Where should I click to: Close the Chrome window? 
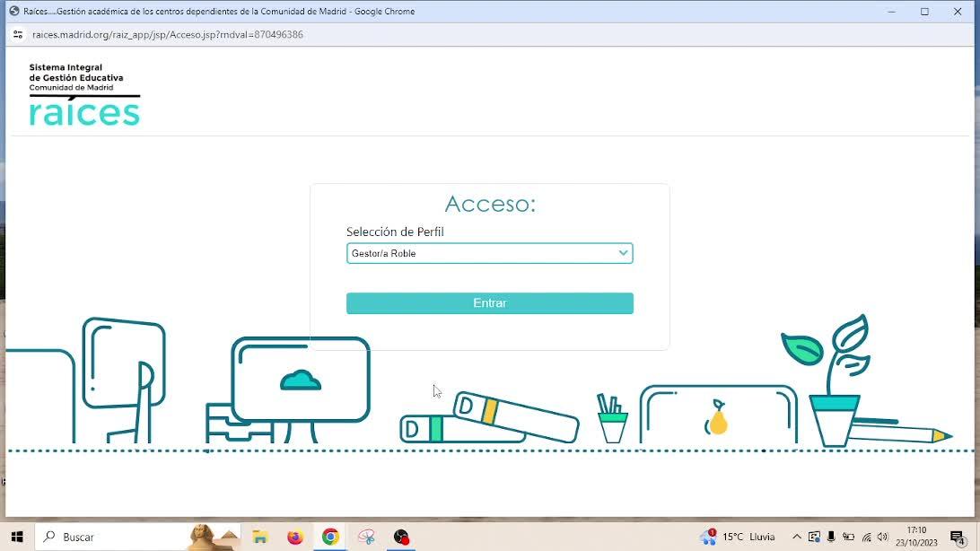tap(958, 12)
